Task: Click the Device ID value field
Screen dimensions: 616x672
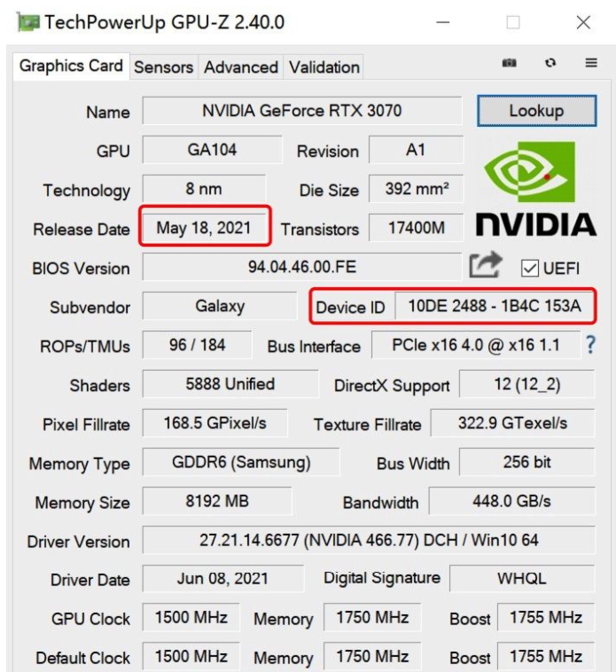Action: [x=494, y=307]
